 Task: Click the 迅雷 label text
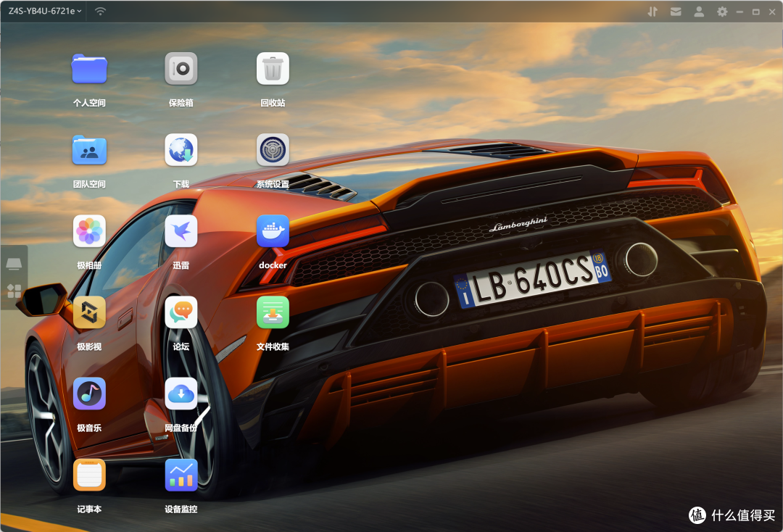pyautogui.click(x=181, y=265)
